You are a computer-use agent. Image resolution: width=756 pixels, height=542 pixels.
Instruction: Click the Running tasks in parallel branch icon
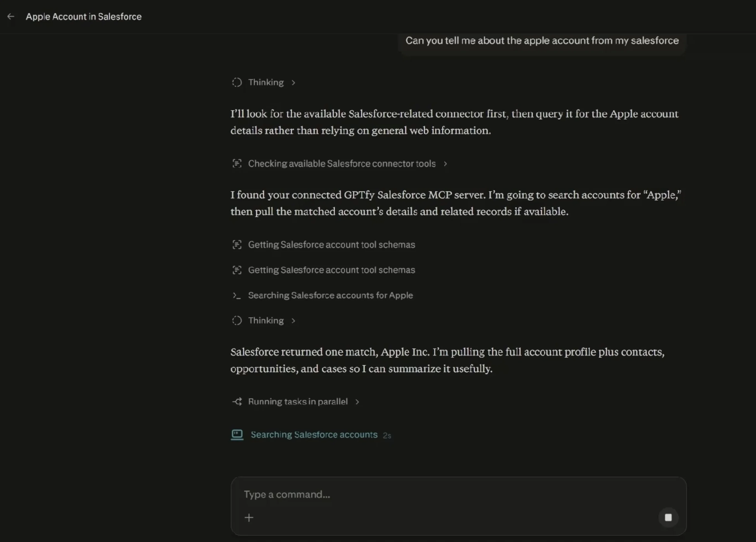click(237, 402)
